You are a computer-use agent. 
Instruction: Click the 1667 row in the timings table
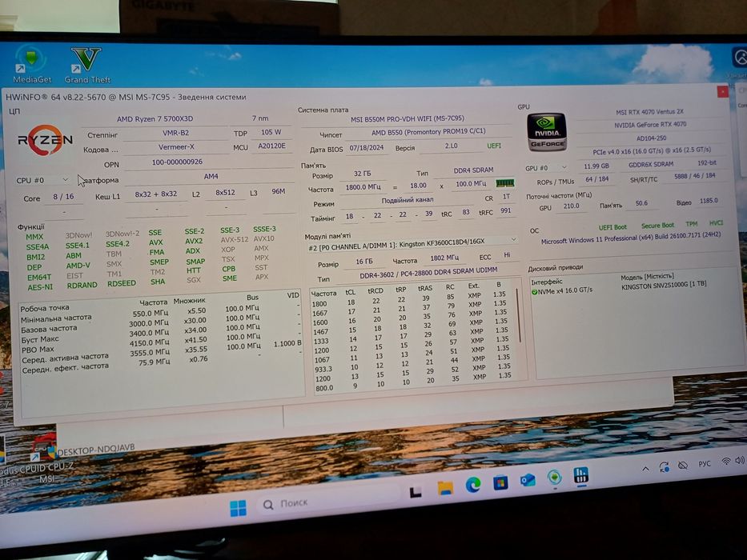click(x=410, y=310)
